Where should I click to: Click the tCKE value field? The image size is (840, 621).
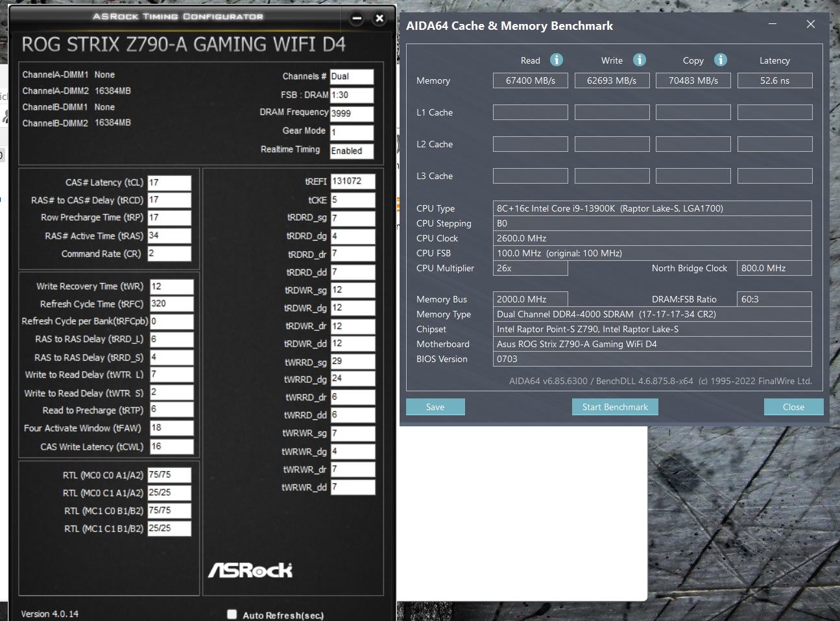coord(353,200)
